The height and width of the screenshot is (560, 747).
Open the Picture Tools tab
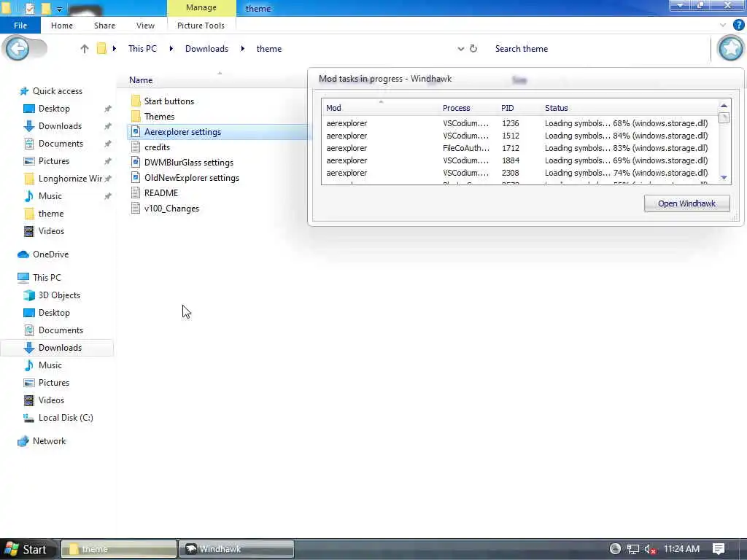click(x=201, y=26)
